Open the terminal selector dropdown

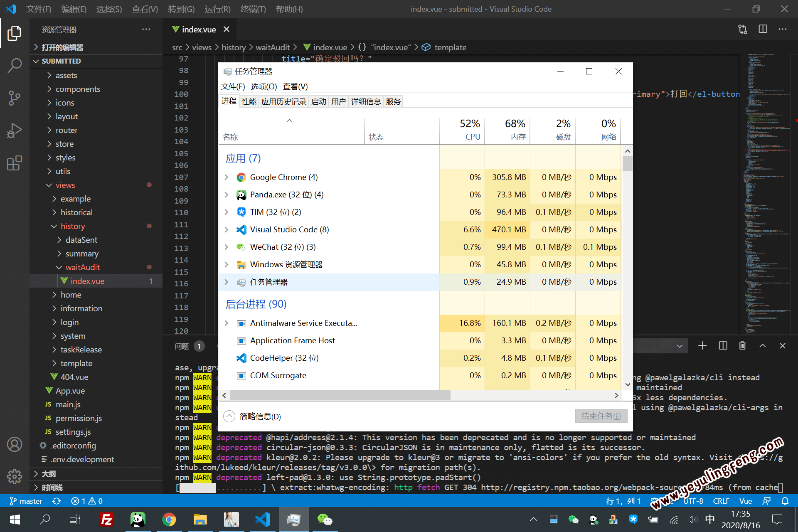679,346
